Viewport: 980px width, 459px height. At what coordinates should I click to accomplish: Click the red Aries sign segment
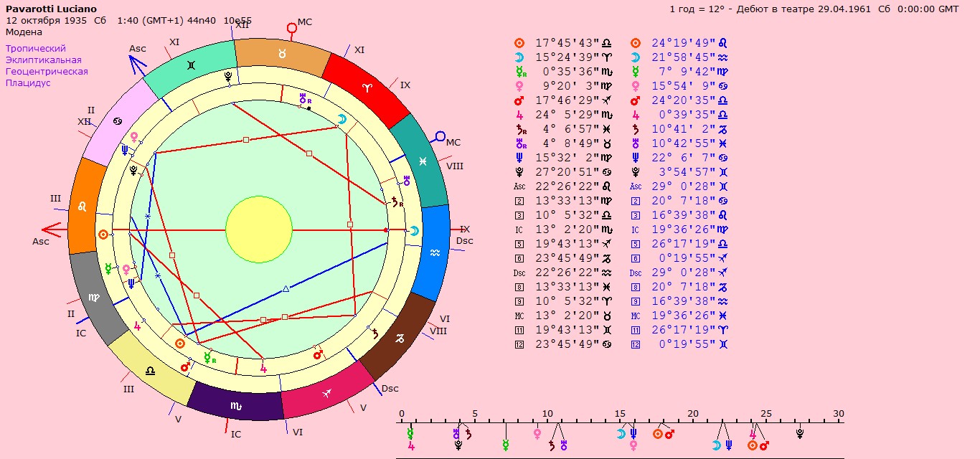367,87
